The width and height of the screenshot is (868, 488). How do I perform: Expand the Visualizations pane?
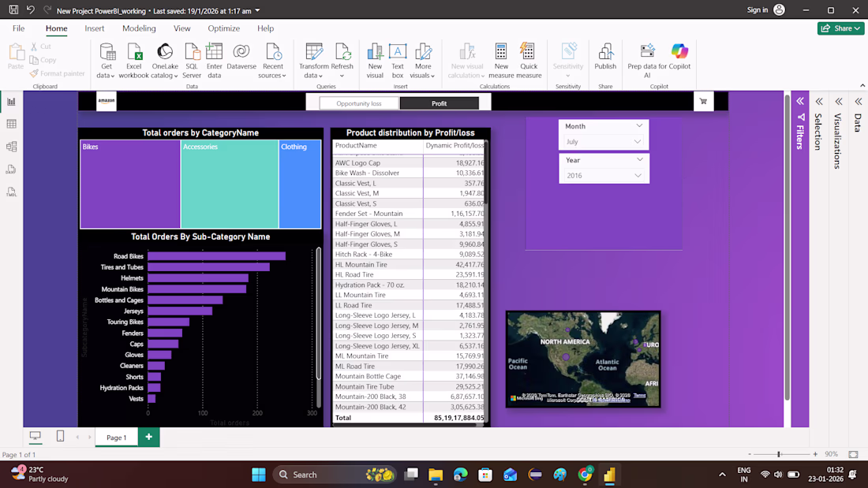[x=839, y=101]
